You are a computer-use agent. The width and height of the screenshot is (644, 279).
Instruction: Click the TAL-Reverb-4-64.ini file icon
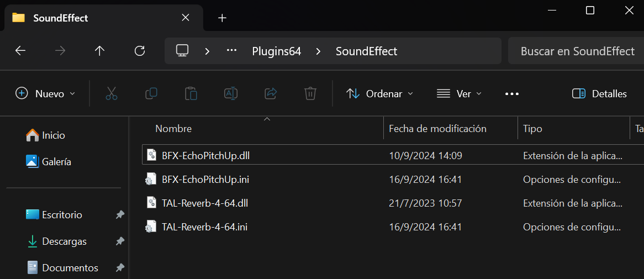151,227
